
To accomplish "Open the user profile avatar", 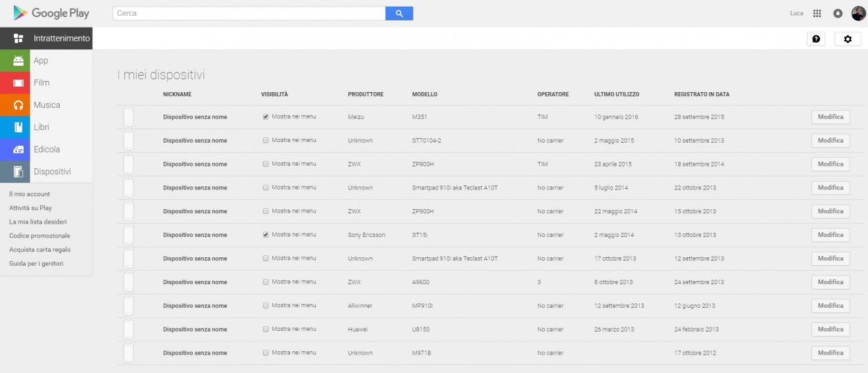I will pos(858,13).
